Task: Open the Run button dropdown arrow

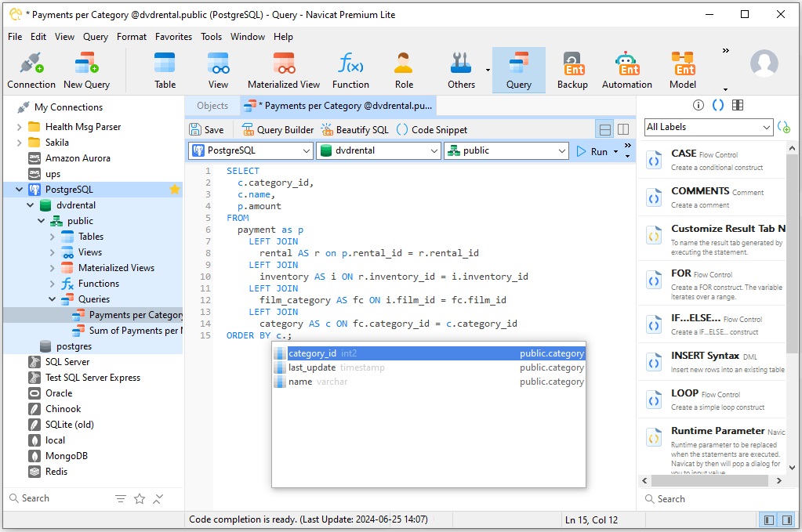Action: click(x=615, y=152)
